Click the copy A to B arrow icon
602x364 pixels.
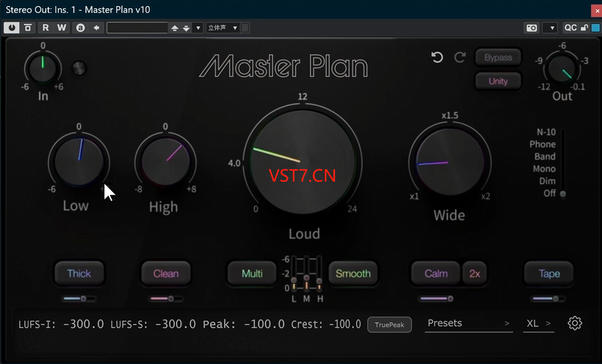(96, 28)
